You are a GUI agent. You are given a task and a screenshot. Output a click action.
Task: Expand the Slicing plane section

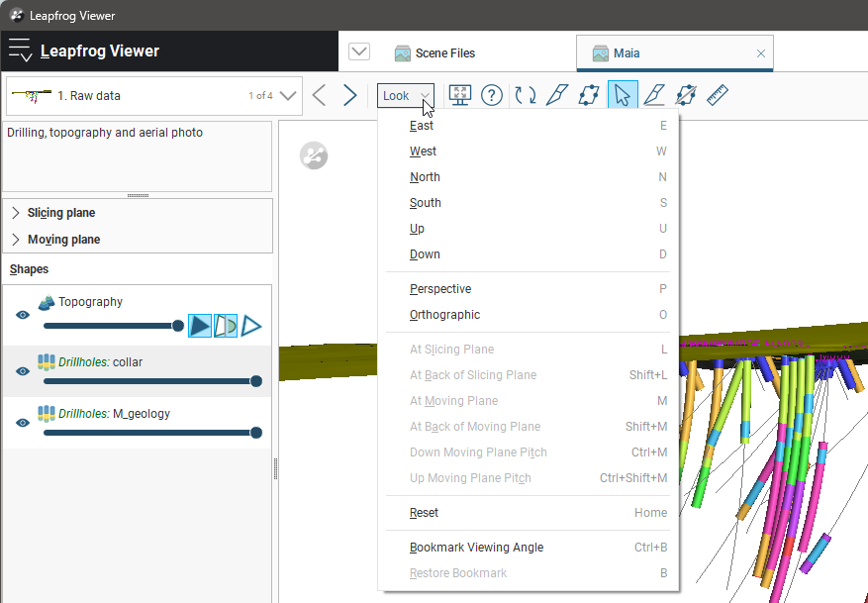pyautogui.click(x=16, y=213)
